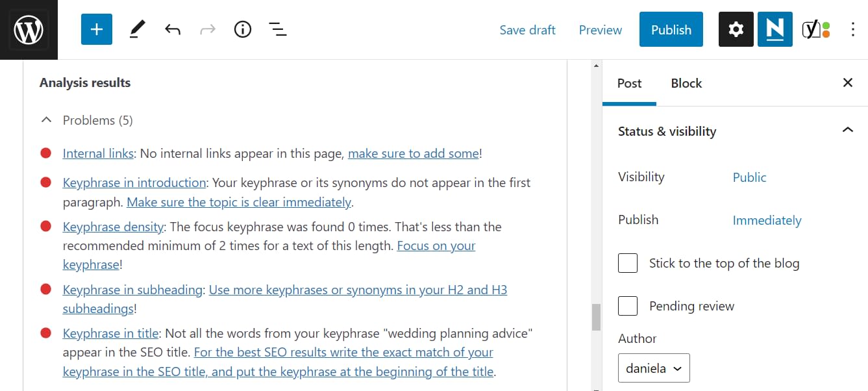Collapse the Status & visibility panel

pyautogui.click(x=848, y=130)
